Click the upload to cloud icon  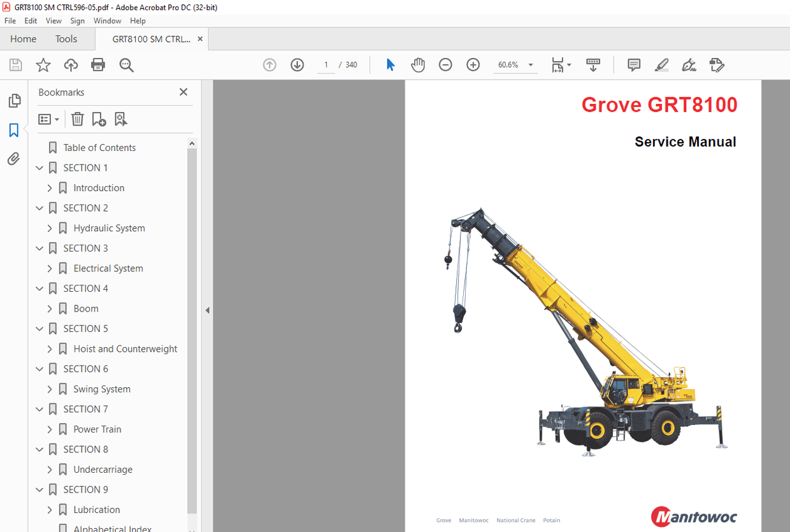71,65
